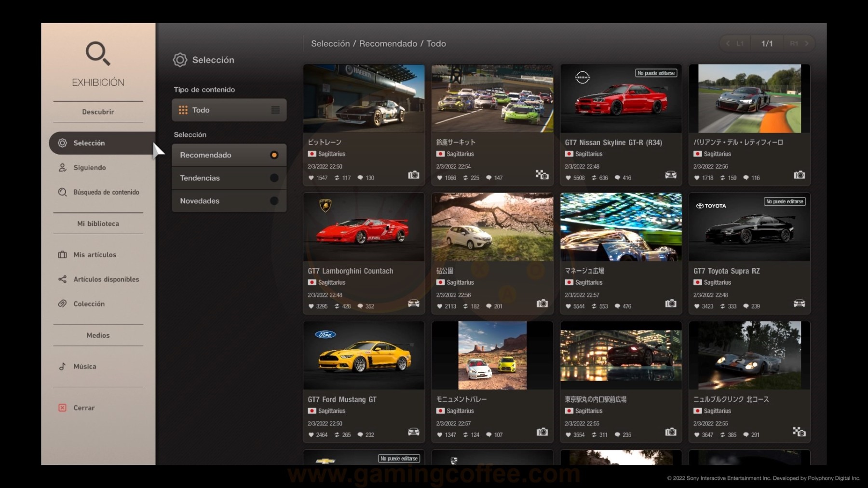This screenshot has height=488, width=868.
Task: Click the Siguiendo person icon
Action: pos(62,168)
